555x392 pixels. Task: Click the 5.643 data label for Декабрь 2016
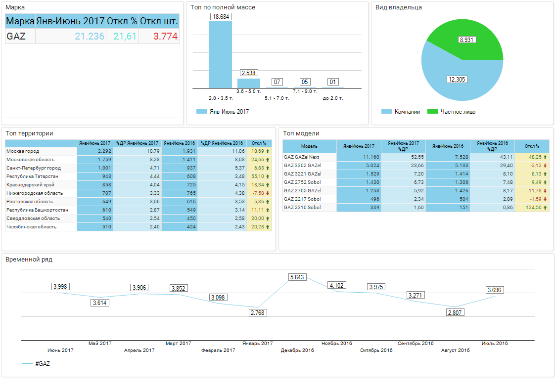pos(297,277)
